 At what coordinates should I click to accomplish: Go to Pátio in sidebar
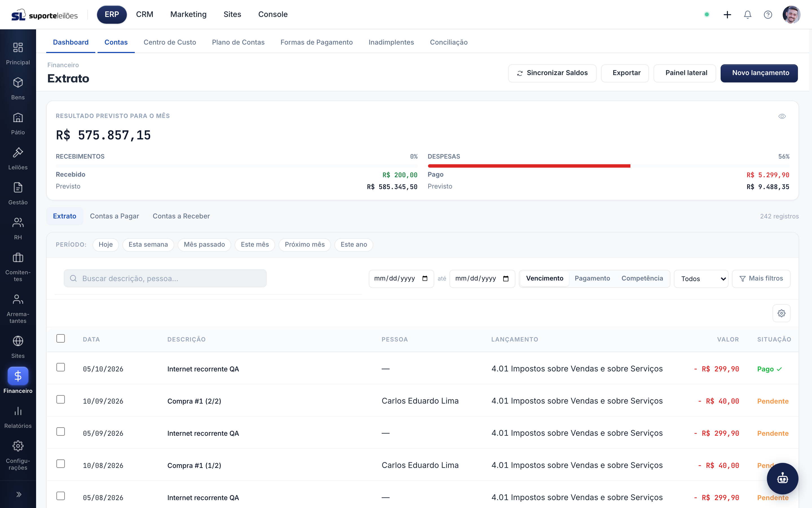(x=18, y=117)
